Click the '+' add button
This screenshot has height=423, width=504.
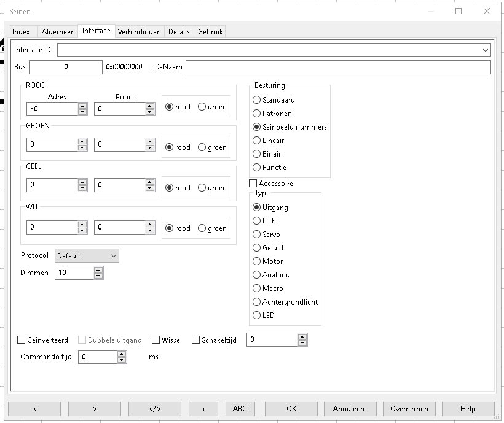click(203, 408)
